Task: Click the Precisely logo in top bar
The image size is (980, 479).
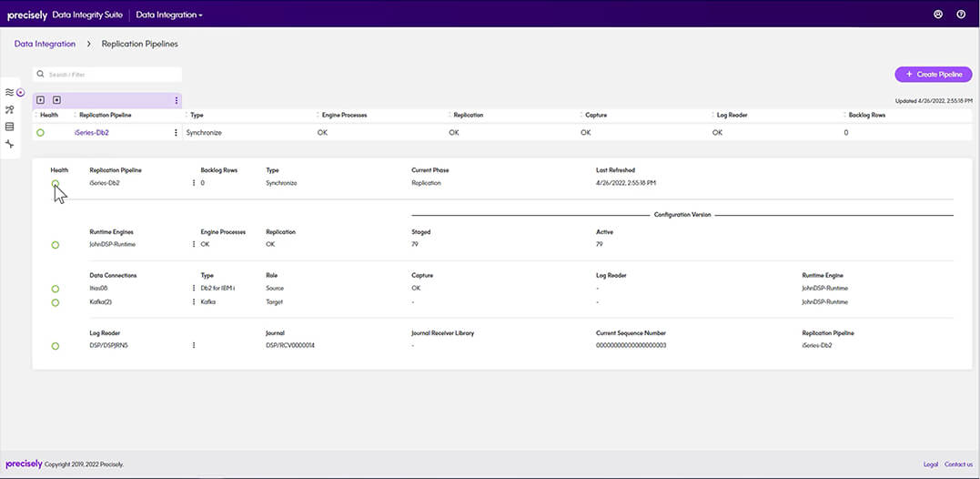Action: coord(27,15)
